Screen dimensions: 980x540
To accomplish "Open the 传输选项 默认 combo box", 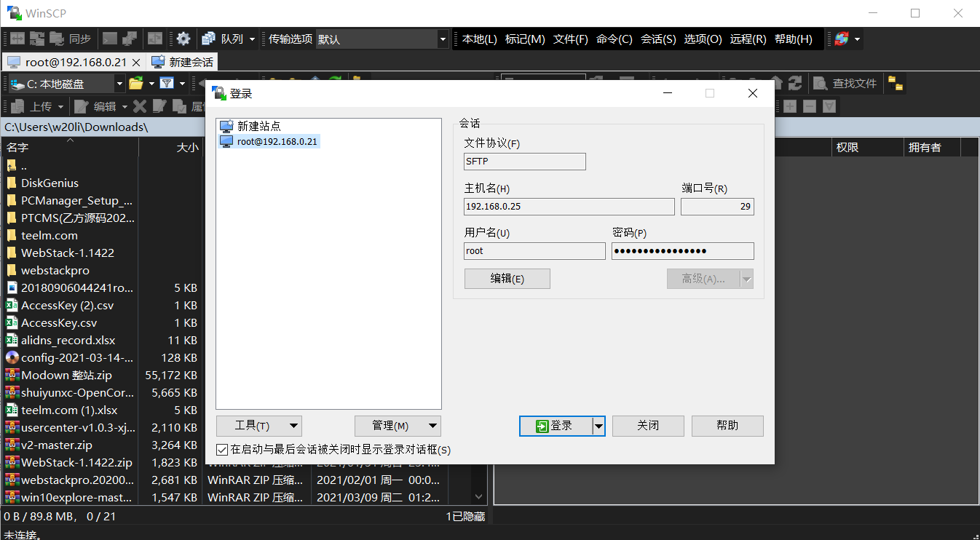I will tap(382, 39).
